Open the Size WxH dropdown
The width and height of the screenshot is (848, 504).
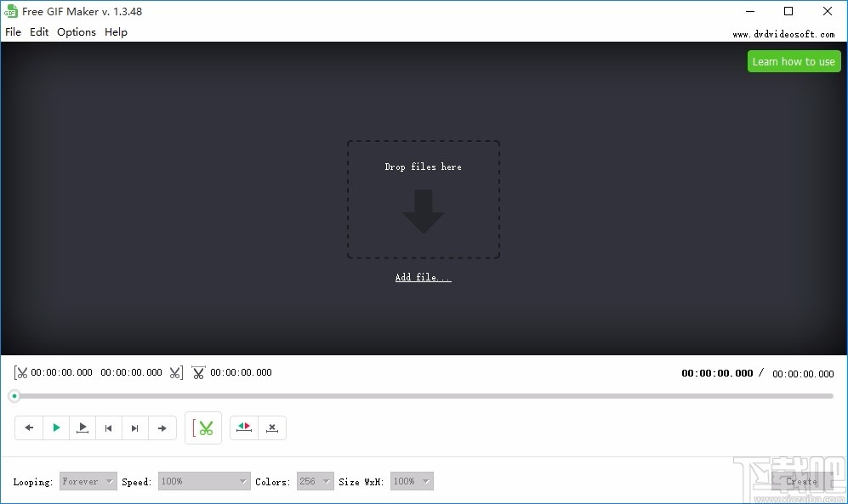pos(412,481)
